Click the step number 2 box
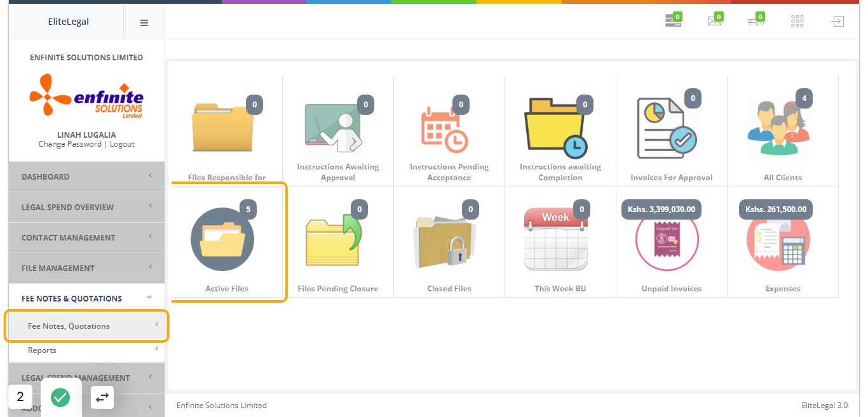The width and height of the screenshot is (868, 417). (x=20, y=397)
